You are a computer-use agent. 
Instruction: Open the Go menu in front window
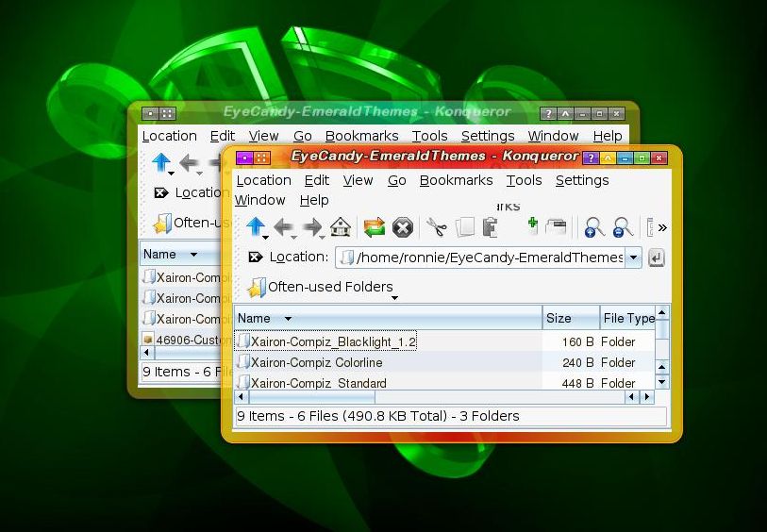(x=396, y=180)
